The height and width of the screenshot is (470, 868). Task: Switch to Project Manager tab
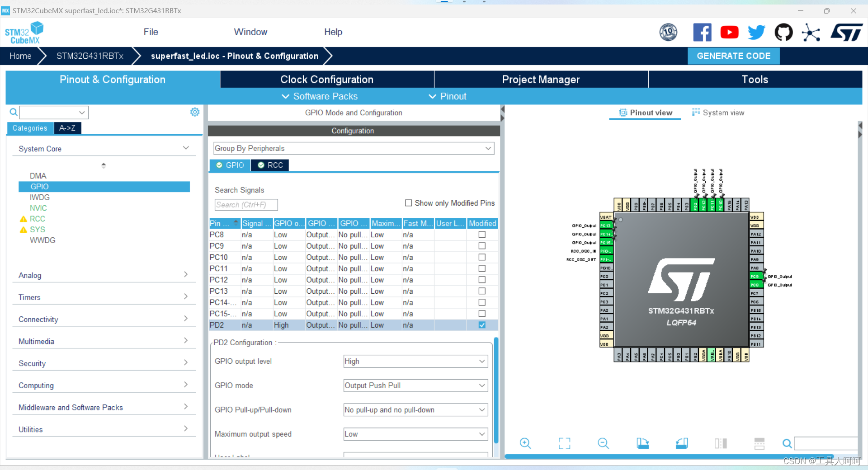[x=541, y=80]
